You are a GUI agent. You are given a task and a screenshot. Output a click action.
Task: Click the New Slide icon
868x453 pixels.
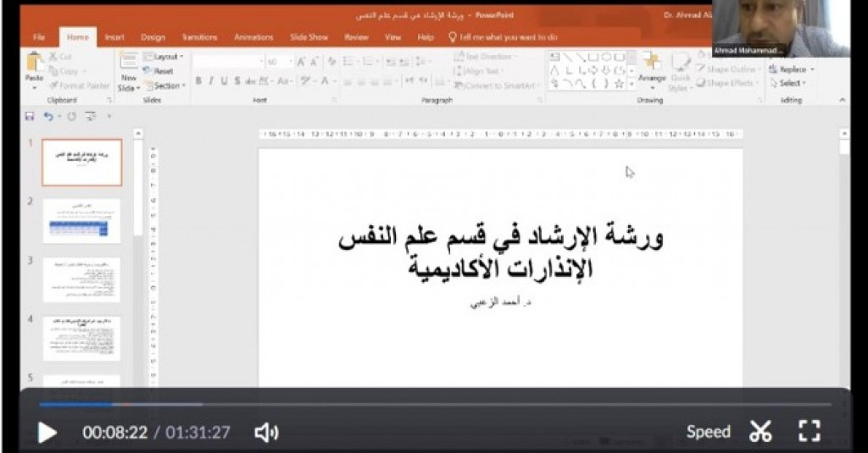128,66
